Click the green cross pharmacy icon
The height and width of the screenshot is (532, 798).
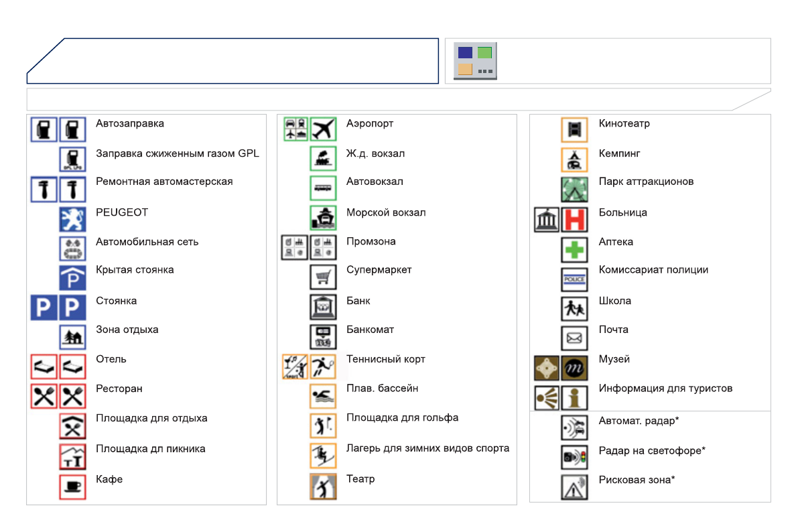pos(574,249)
